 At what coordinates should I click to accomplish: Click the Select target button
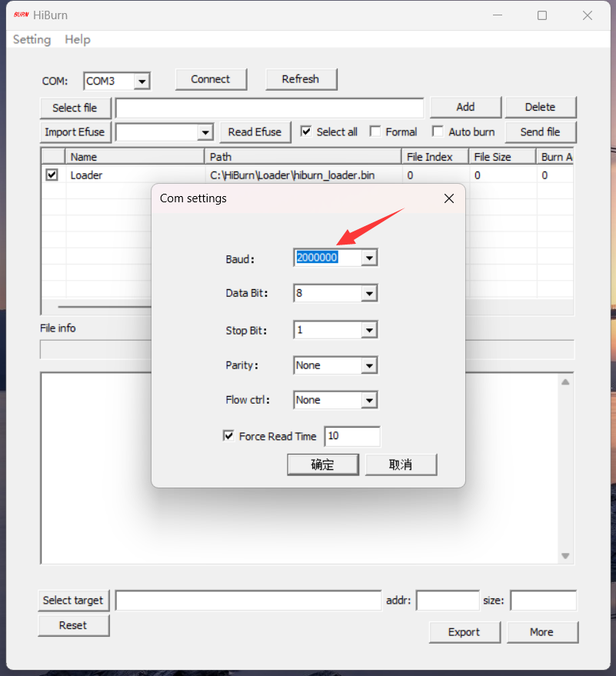74,601
